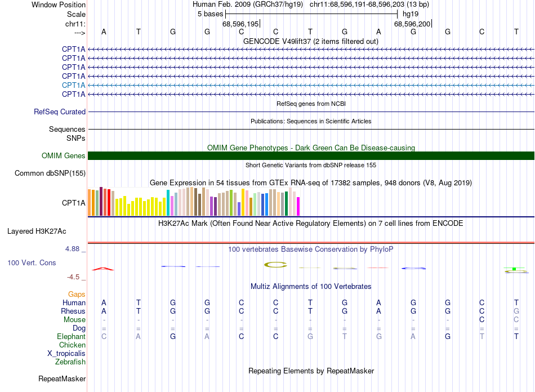This screenshot has width=535, height=392.
Task: Click the 68,596,200 ruler coordinate
Action: click(412, 24)
